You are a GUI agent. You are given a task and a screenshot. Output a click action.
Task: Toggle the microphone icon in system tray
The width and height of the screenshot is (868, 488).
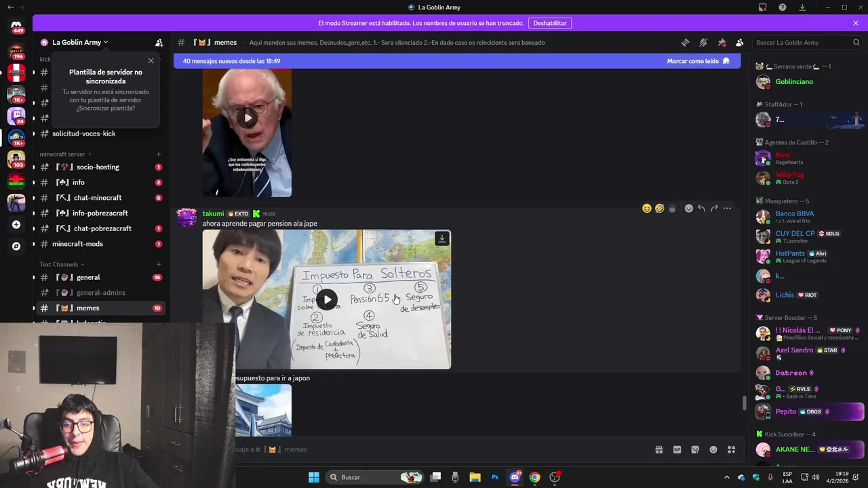tap(770, 477)
